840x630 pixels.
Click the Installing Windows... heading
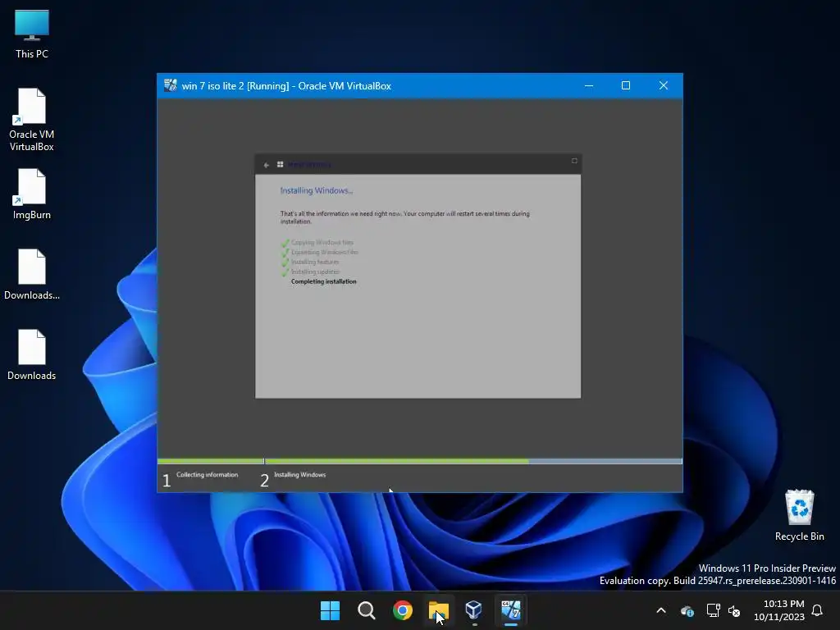(x=317, y=190)
